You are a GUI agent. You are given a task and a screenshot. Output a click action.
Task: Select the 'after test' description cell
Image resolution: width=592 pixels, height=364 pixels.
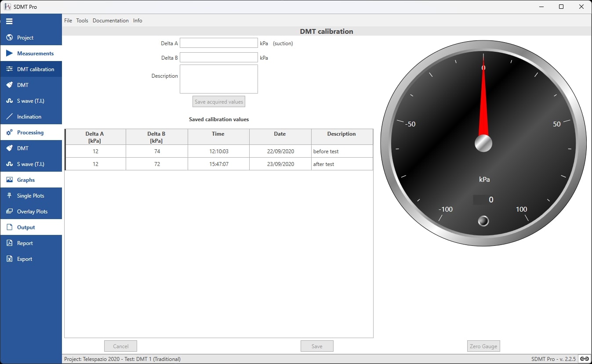342,164
